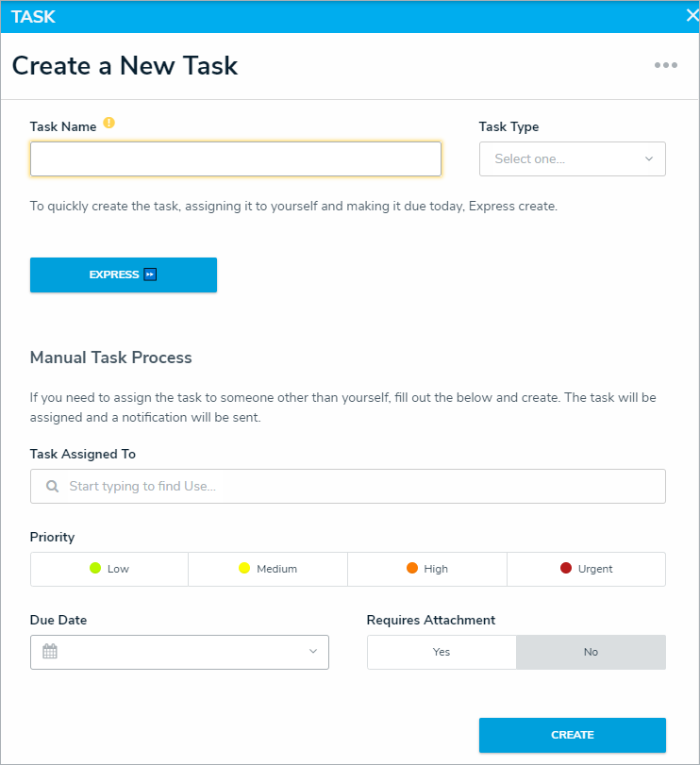This screenshot has width=700, height=765.
Task: Select the green Low priority dot
Action: [95, 568]
